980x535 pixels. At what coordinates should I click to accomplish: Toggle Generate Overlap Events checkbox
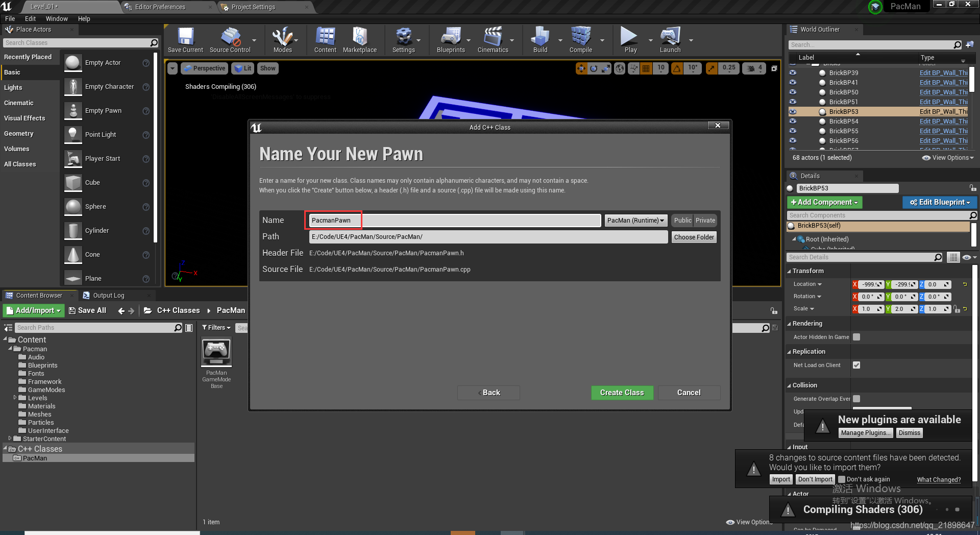[856, 399]
